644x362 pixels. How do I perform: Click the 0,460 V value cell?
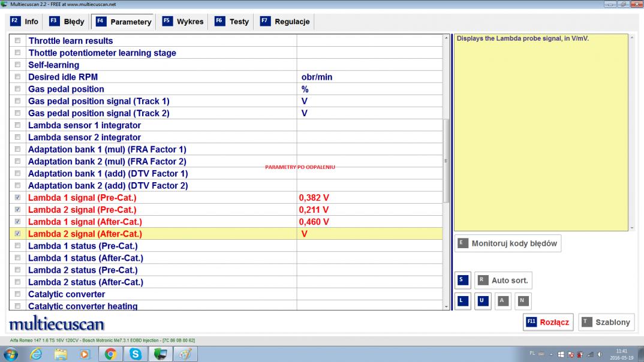[x=369, y=222]
